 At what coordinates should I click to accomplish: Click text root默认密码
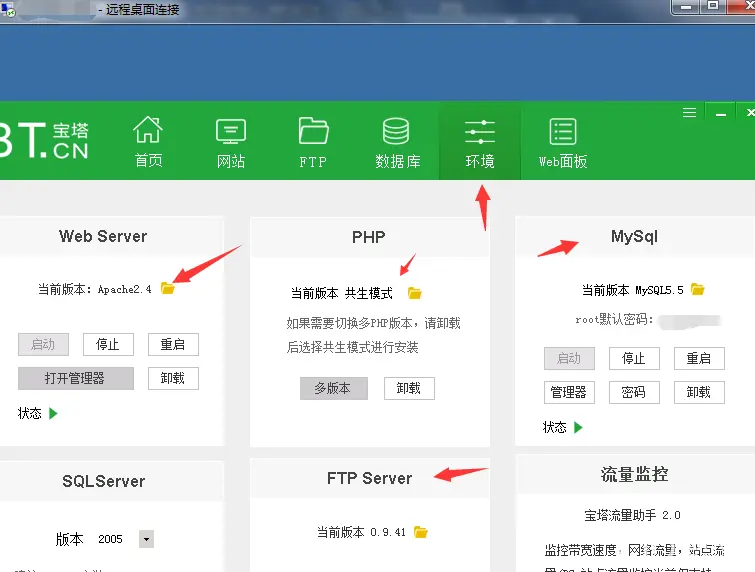coord(614,319)
